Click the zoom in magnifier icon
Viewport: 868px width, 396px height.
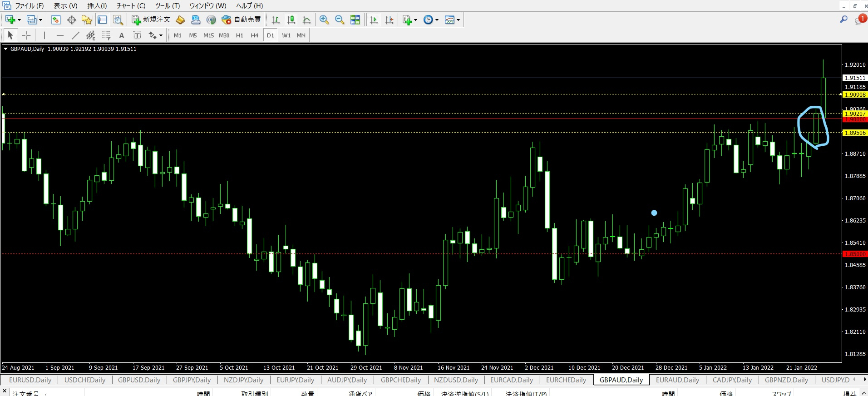click(x=324, y=20)
